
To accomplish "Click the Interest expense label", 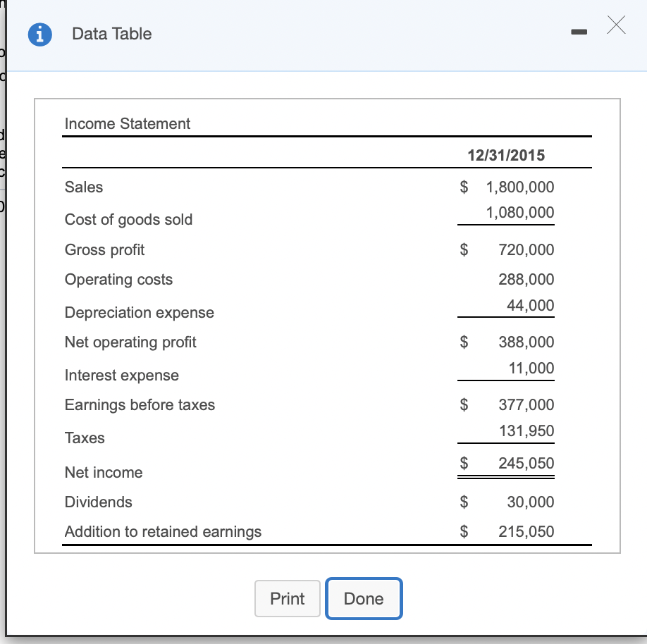I will point(122,375).
